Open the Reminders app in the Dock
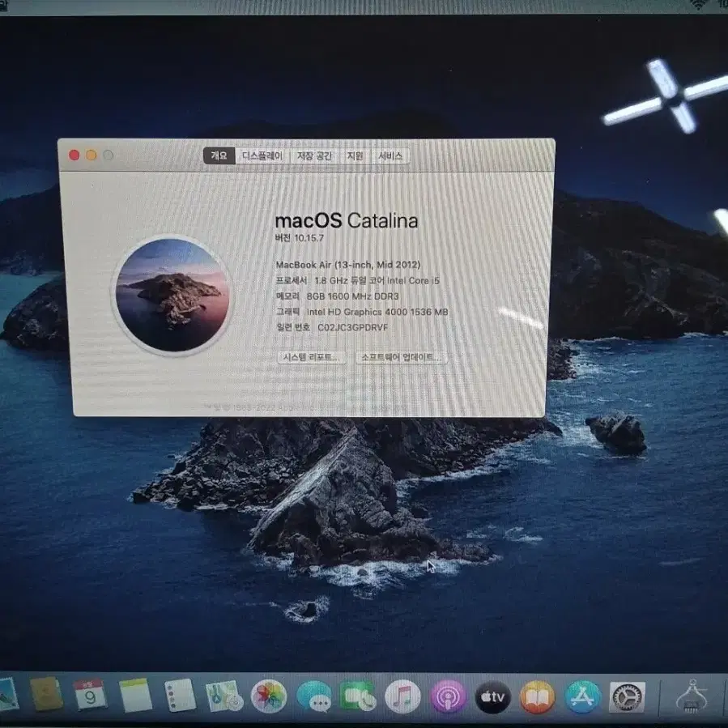This screenshot has width=728, height=728. point(180,695)
